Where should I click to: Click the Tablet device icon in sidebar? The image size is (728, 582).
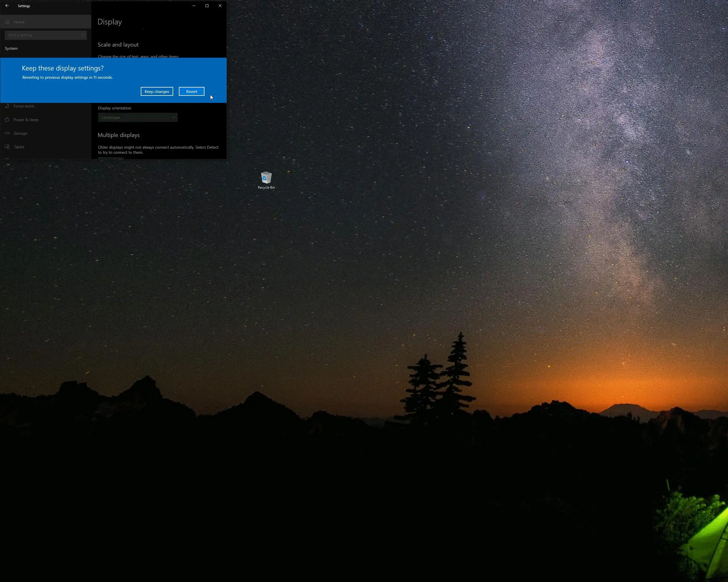click(x=7, y=147)
